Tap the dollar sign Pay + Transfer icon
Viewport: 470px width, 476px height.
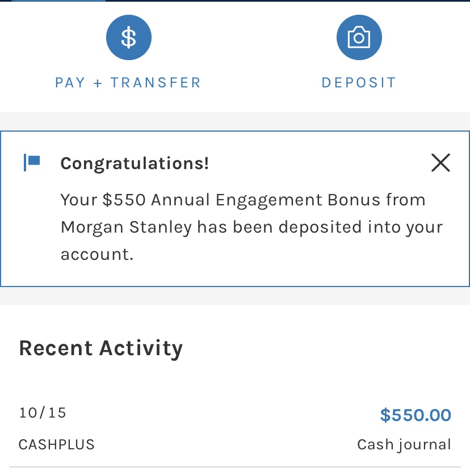129,38
